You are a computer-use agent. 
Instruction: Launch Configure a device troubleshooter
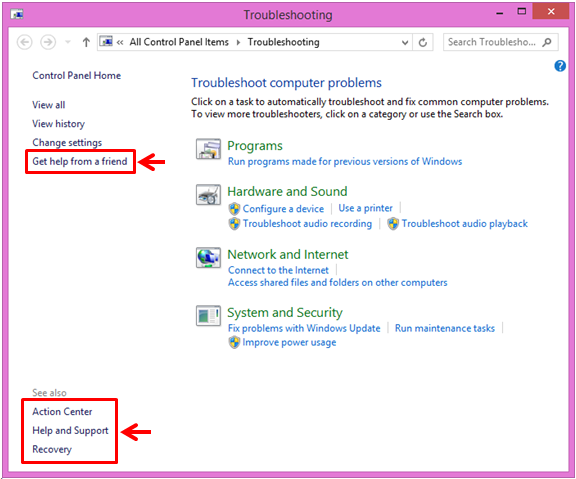(283, 209)
